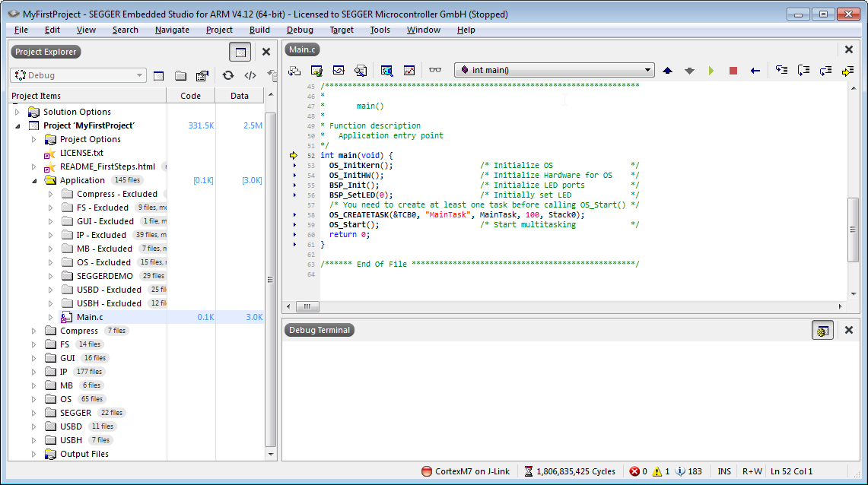Click the refresh arrows icon in Project Explorer
This screenshot has height=485, width=868.
pyautogui.click(x=228, y=75)
